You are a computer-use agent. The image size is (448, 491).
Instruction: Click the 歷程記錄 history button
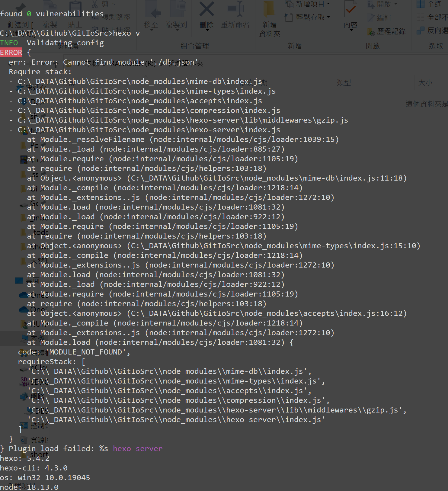[x=386, y=31]
